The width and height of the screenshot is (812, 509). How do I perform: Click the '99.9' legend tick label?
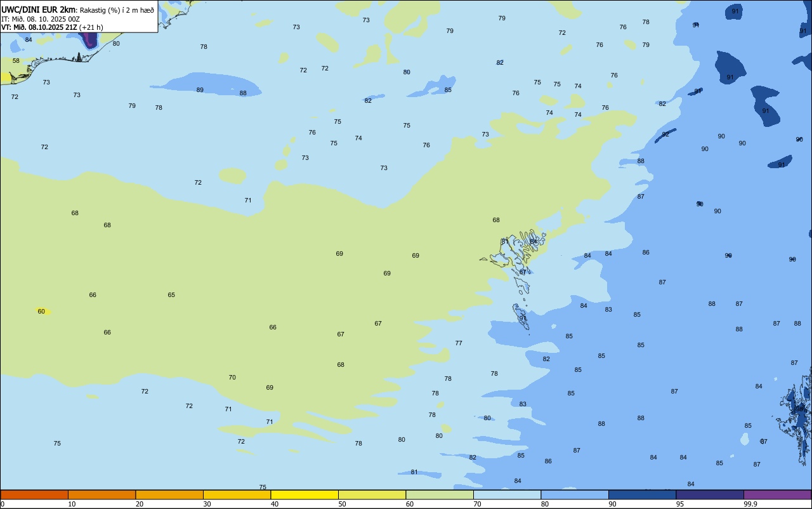[x=750, y=504]
